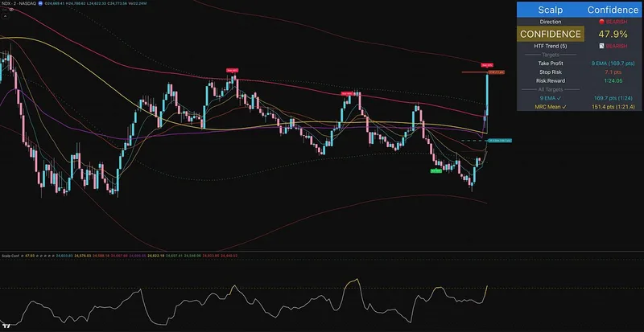The height and width of the screenshot is (332, 644).
Task: Click the 7.1 pts stop risk value
Action: pyautogui.click(x=613, y=72)
